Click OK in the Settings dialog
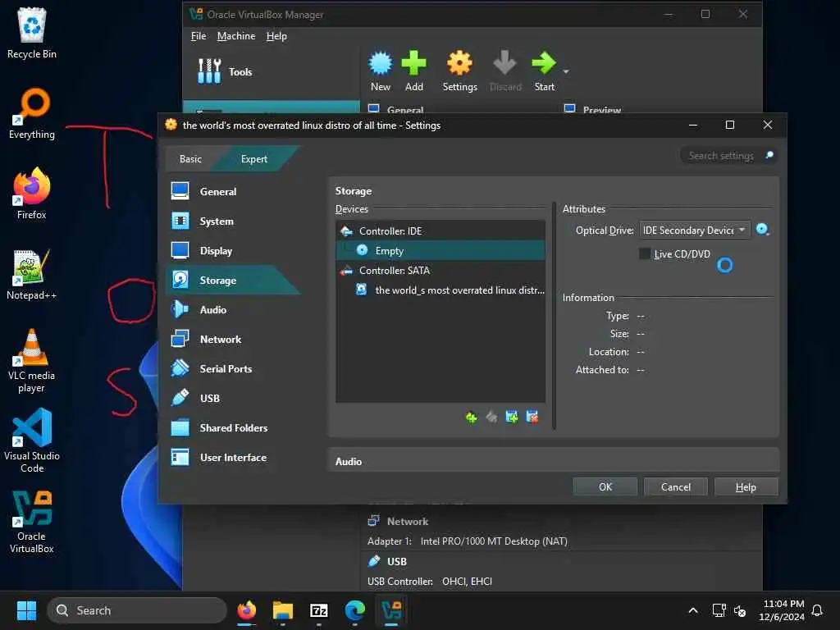 click(605, 486)
